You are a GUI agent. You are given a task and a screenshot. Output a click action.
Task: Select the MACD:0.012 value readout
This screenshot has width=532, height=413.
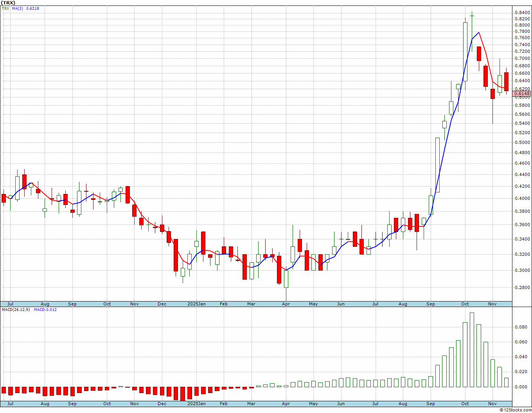point(45,310)
